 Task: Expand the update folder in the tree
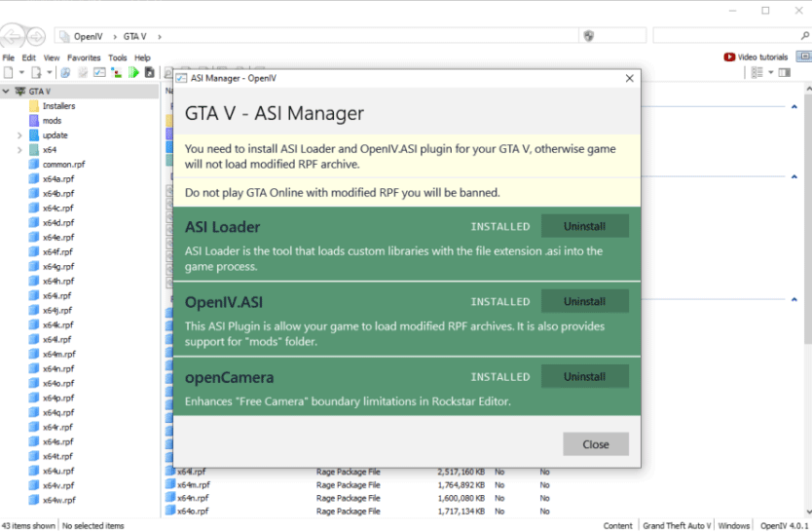click(x=19, y=135)
